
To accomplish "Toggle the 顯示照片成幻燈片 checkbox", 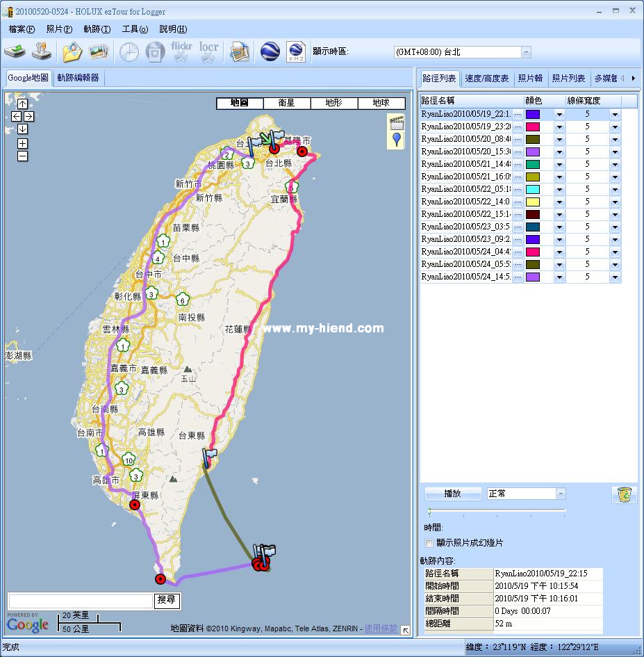I will click(x=429, y=543).
